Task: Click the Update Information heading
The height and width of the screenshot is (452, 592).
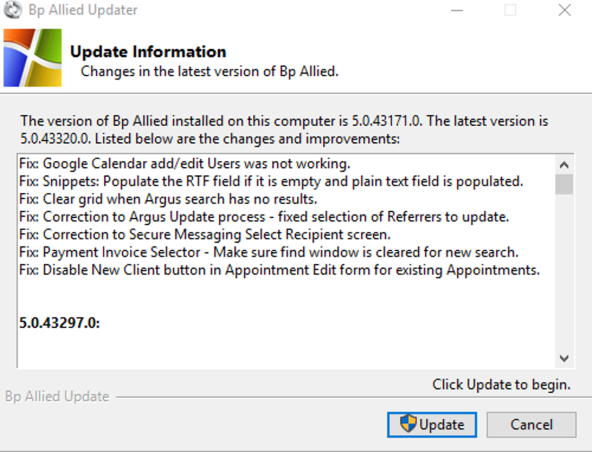Action: tap(148, 52)
